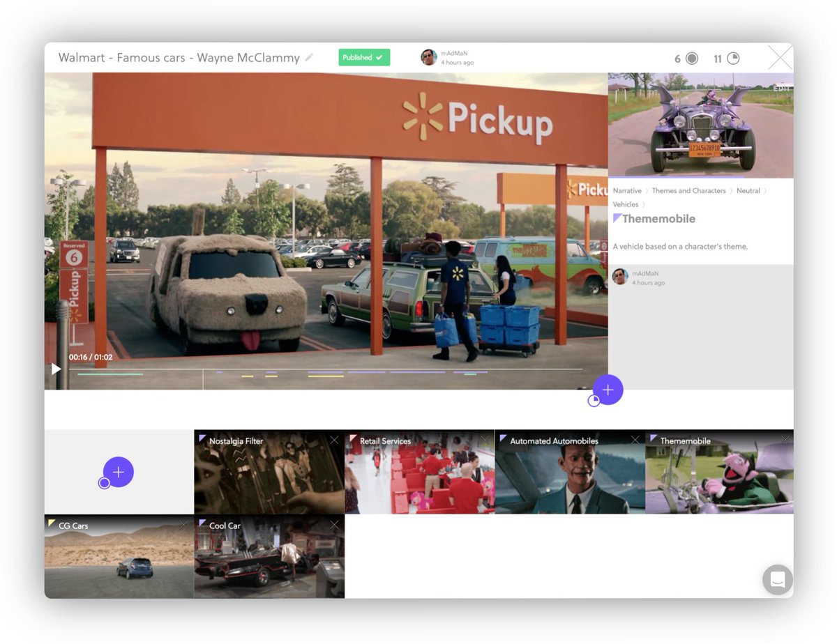Click the video timeline progress bar
The height and width of the screenshot is (644, 837).
[325, 369]
